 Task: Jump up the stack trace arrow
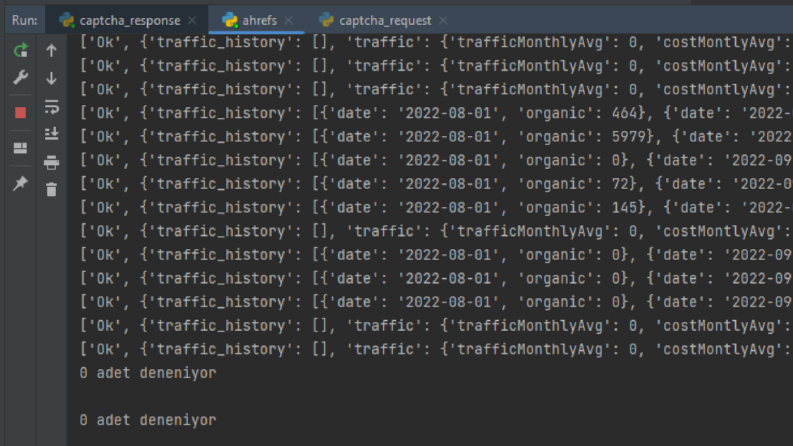pyautogui.click(x=51, y=50)
